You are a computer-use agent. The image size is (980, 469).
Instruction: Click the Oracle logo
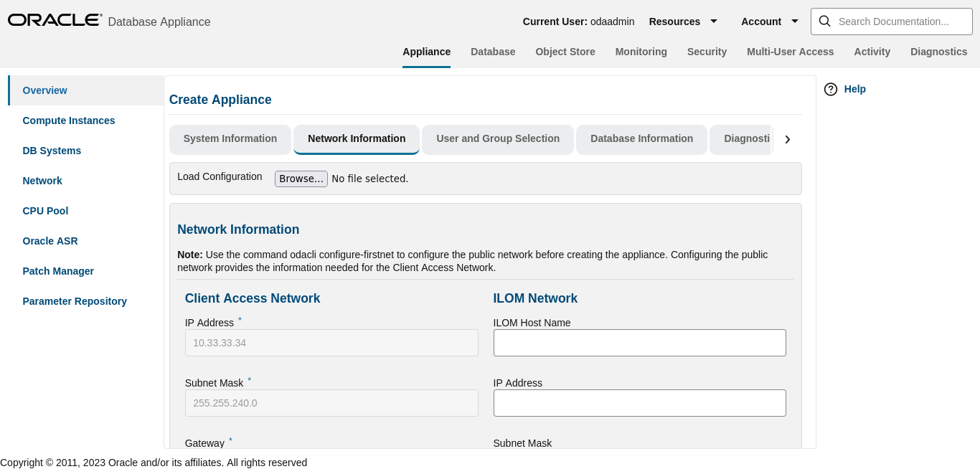[55, 20]
